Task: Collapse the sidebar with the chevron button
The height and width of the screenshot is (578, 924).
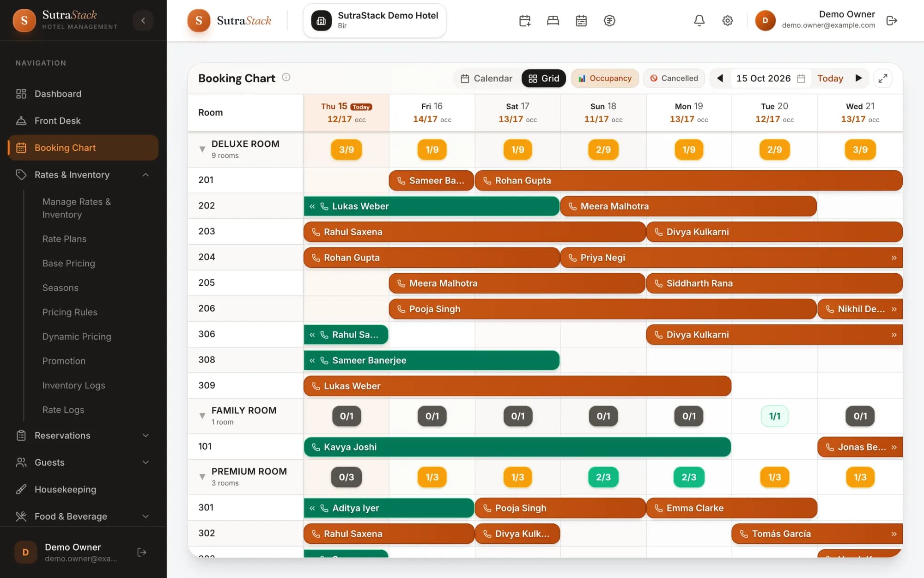Action: [x=143, y=20]
